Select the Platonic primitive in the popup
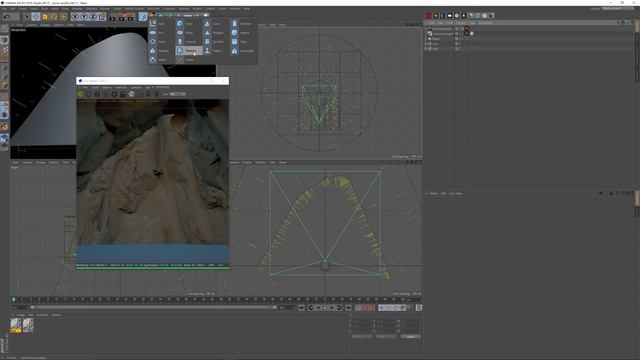The image size is (640, 360). pyautogui.click(x=189, y=51)
